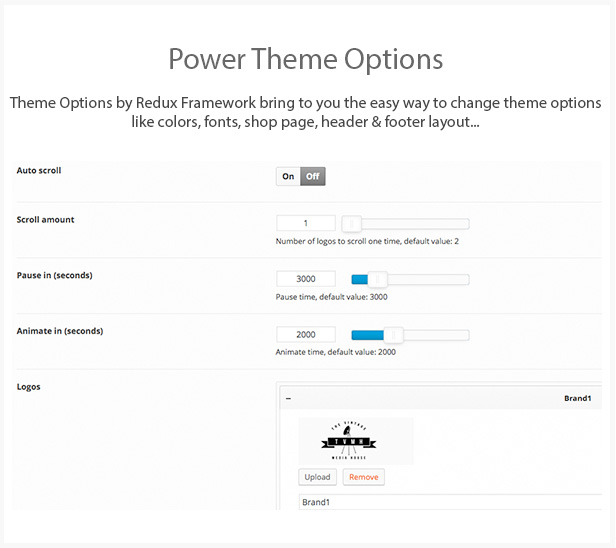Click the Upload button
616x548 pixels.
(317, 477)
